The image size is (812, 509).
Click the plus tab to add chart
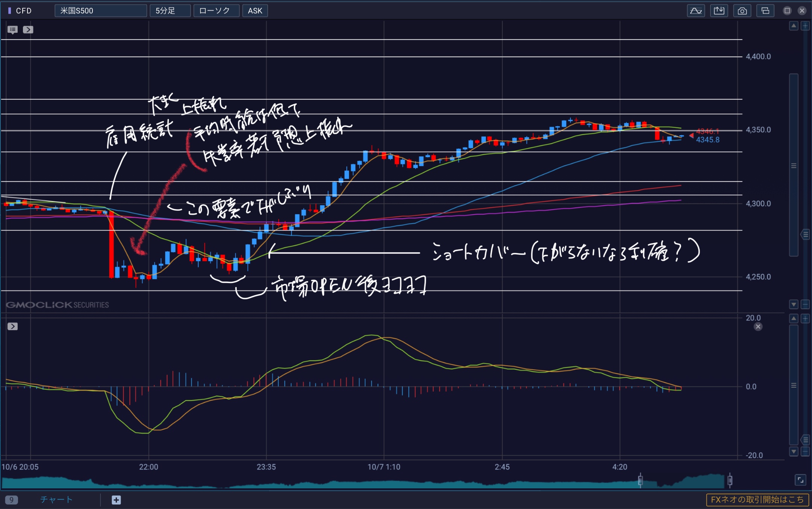click(116, 500)
